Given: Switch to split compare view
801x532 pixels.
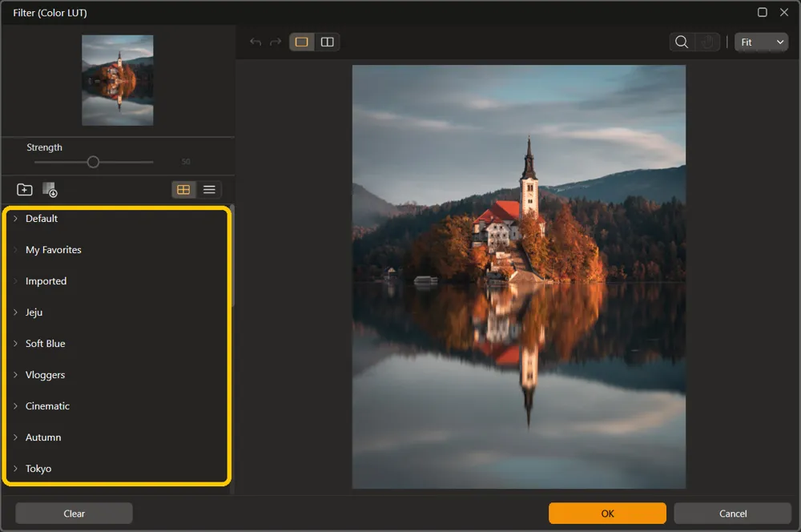Looking at the screenshot, I should [327, 42].
